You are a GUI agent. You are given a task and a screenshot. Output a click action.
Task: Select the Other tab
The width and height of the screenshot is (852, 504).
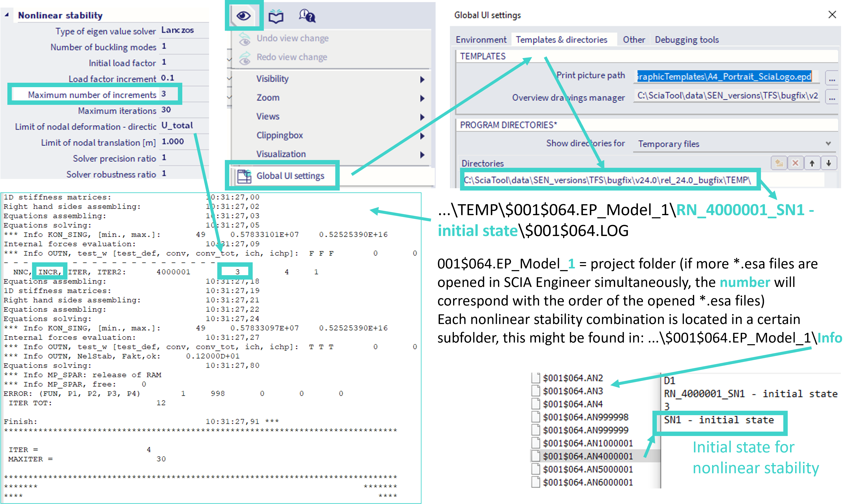point(633,40)
